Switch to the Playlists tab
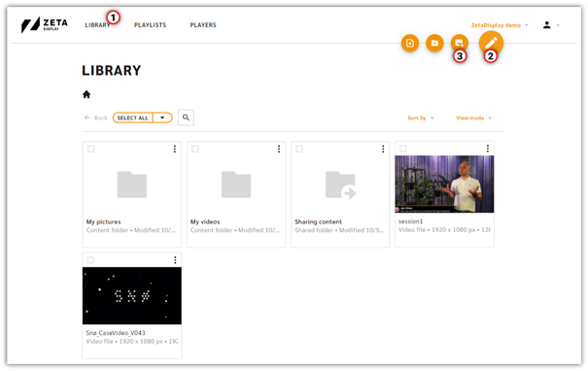The image size is (588, 371). (x=150, y=25)
